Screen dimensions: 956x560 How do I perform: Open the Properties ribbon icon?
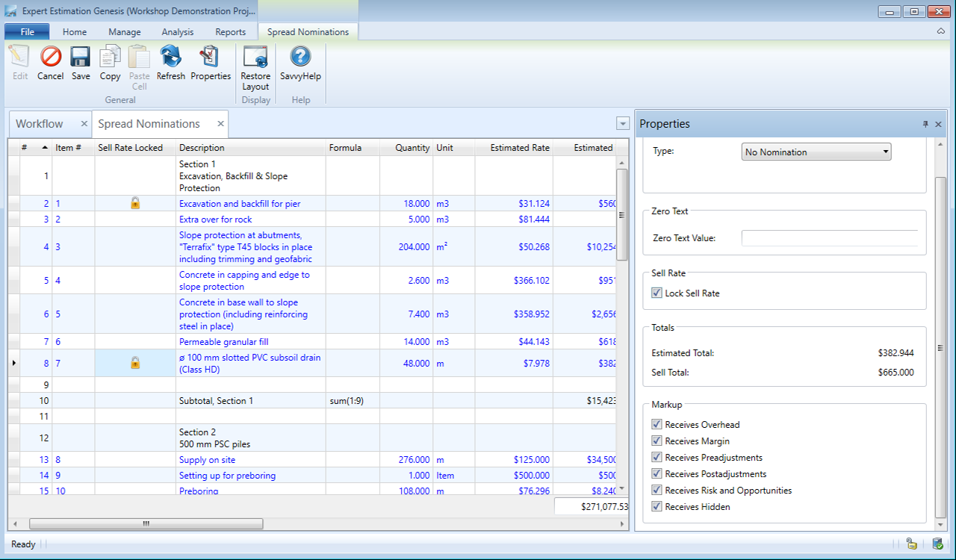(x=211, y=63)
